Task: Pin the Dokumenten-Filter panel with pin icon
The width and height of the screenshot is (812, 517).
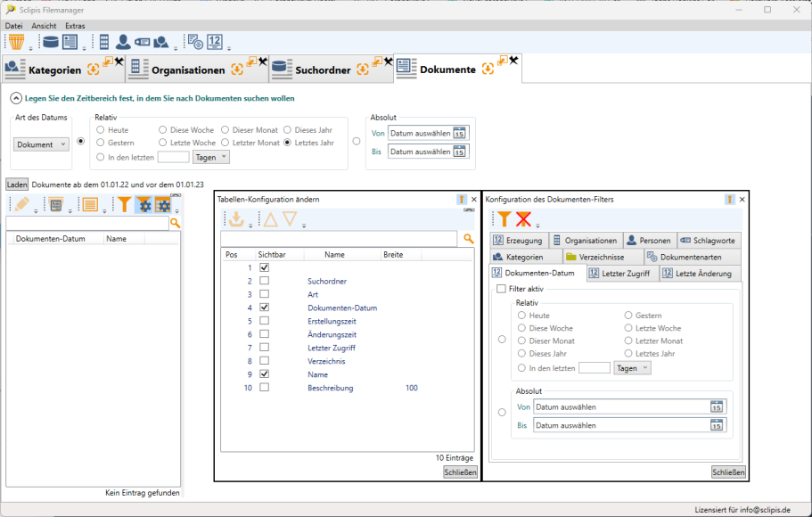Action: point(730,200)
